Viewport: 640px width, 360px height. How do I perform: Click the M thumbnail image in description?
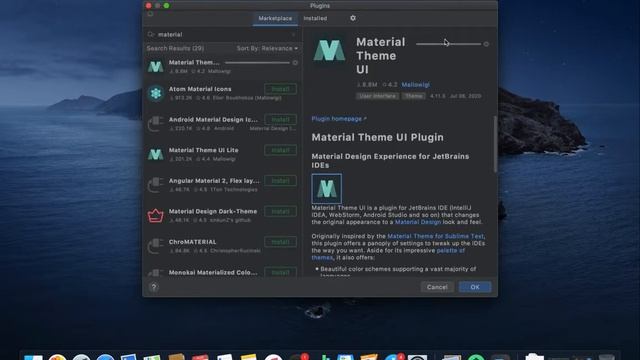[327, 189]
